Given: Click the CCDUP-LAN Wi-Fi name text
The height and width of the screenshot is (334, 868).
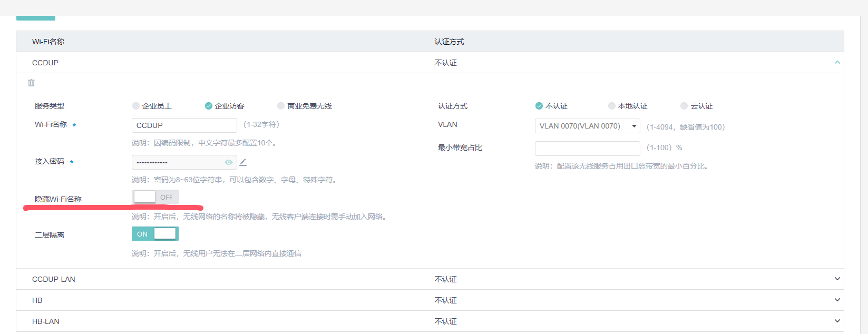Looking at the screenshot, I should point(54,279).
